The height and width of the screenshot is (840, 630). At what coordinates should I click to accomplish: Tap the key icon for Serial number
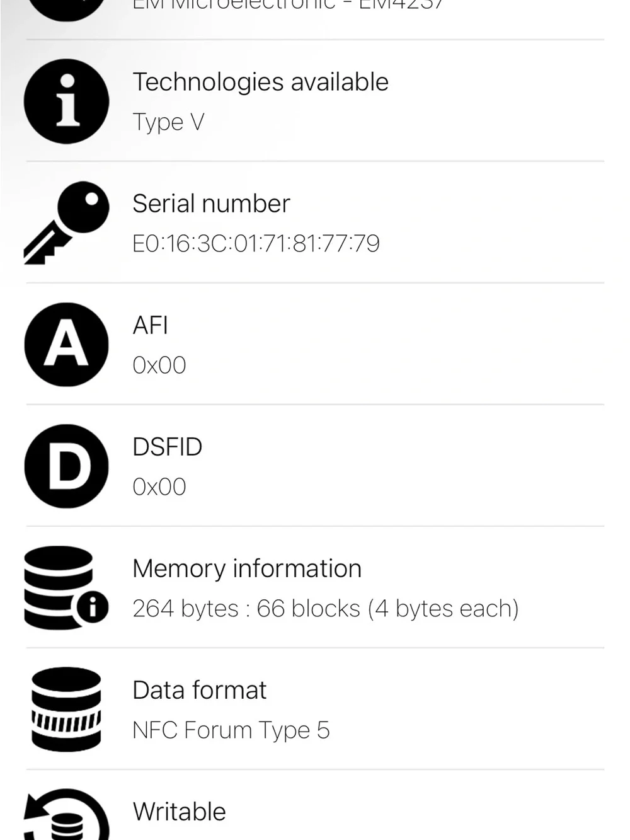point(66,222)
